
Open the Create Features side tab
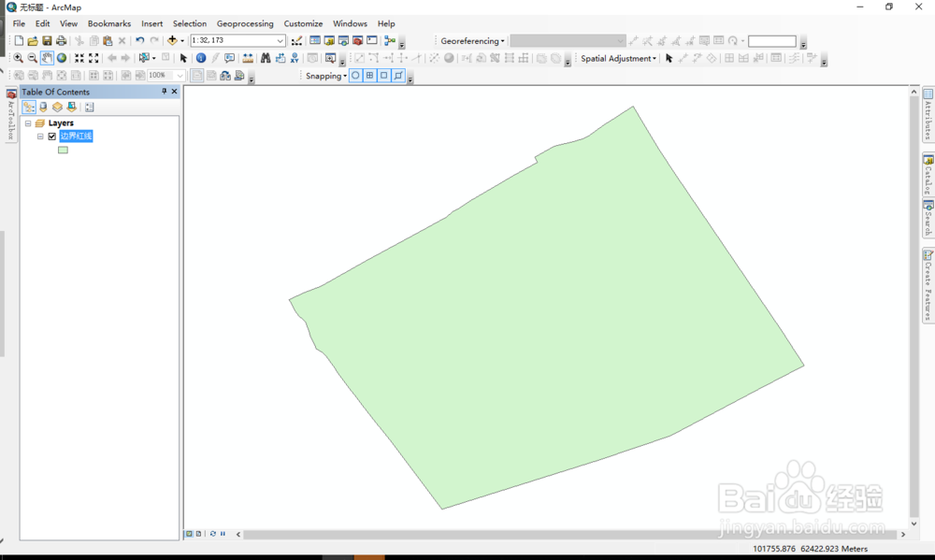point(928,285)
